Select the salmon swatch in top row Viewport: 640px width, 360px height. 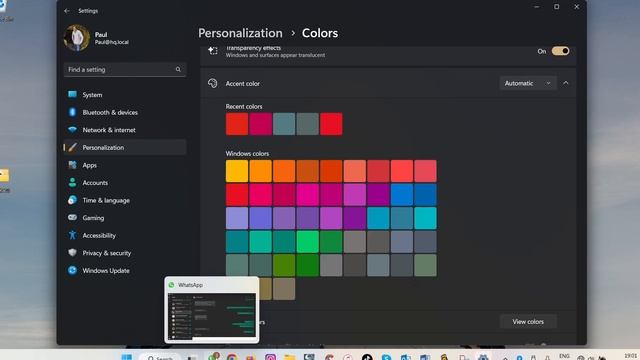click(x=355, y=171)
